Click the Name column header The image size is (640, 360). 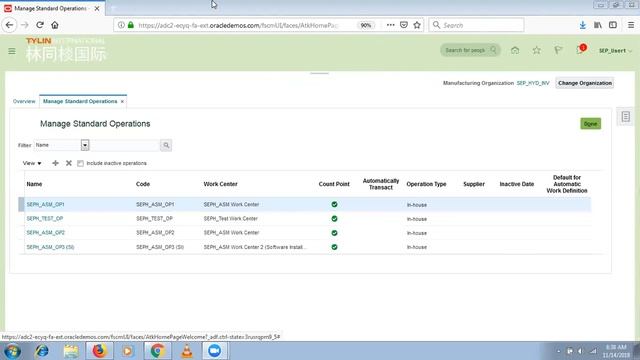point(34,184)
